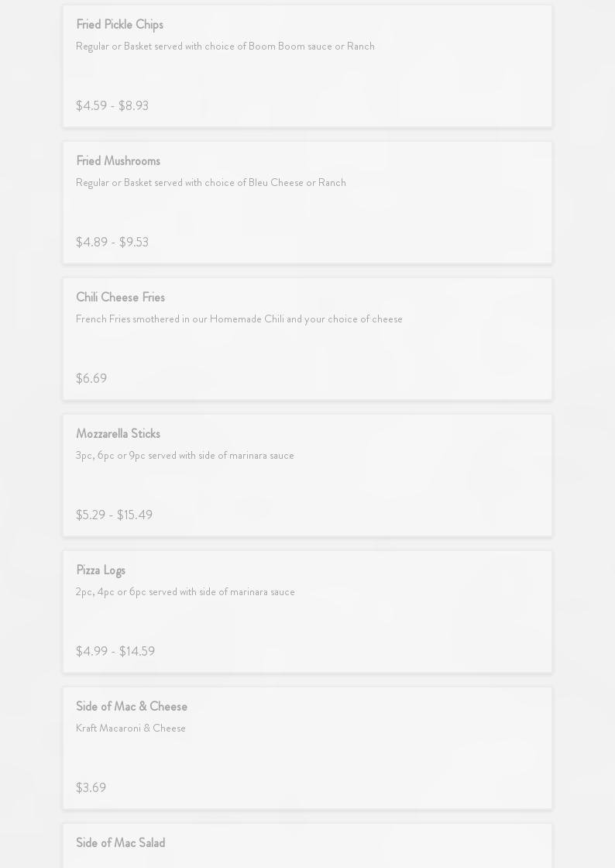Click the Boom Boom sauce or Ranch description

pyautogui.click(x=225, y=46)
